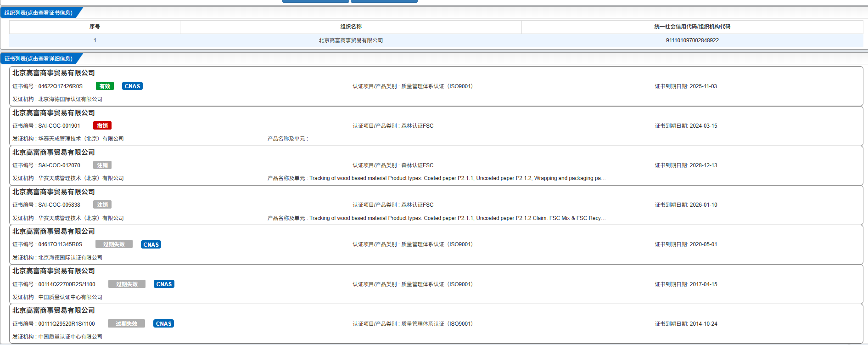The image size is (868, 345).
Task: Click the empty 产品名称及单元 label under SAI-COC-001901
Action: pyautogui.click(x=288, y=139)
